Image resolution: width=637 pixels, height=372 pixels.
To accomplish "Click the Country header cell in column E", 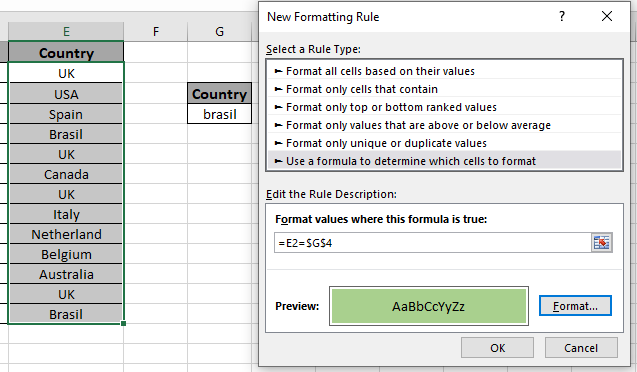I will point(66,53).
